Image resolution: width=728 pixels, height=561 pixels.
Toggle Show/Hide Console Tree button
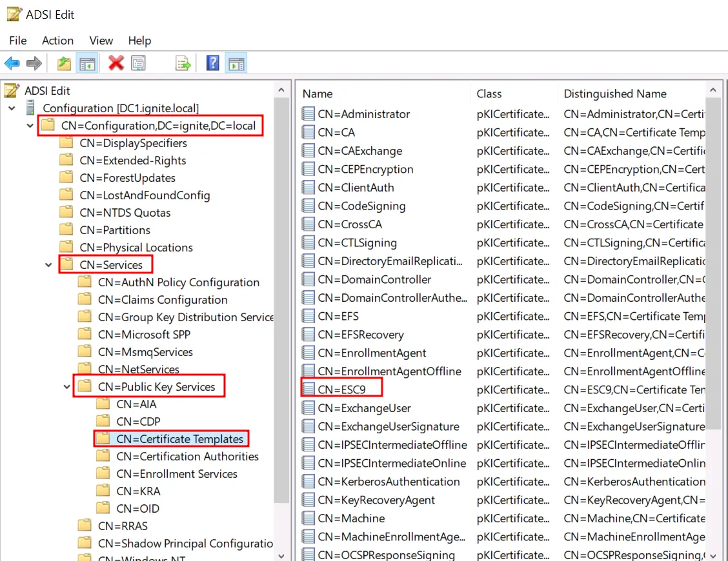click(x=86, y=63)
